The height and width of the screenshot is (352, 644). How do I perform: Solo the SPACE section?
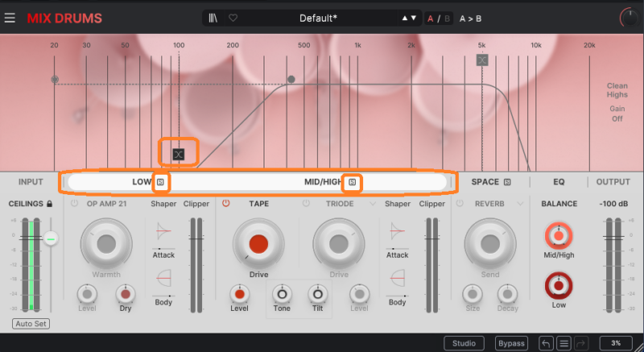tap(508, 183)
